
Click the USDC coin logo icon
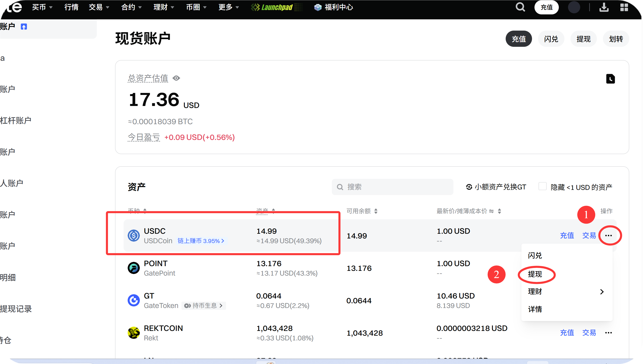click(134, 236)
